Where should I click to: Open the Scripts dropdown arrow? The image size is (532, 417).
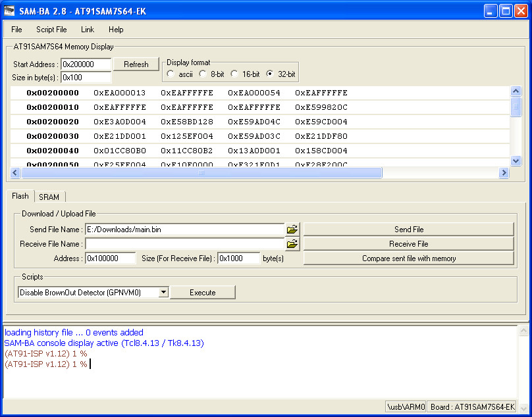coord(163,292)
